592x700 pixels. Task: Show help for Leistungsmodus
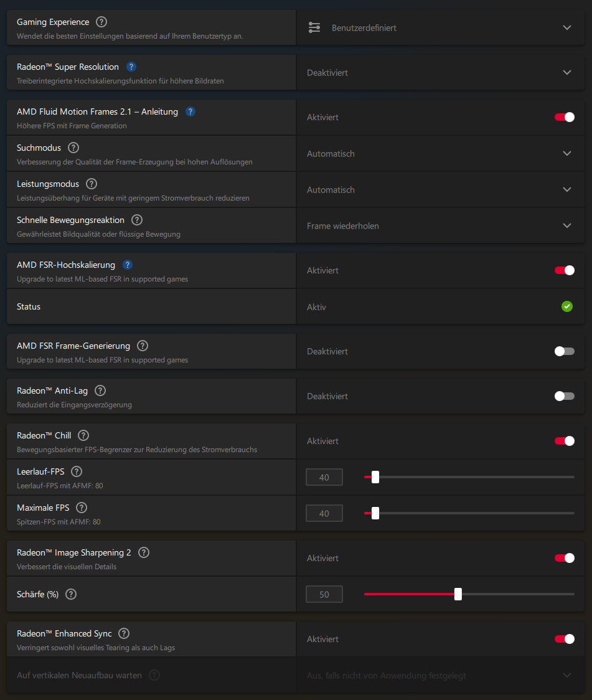click(x=92, y=184)
